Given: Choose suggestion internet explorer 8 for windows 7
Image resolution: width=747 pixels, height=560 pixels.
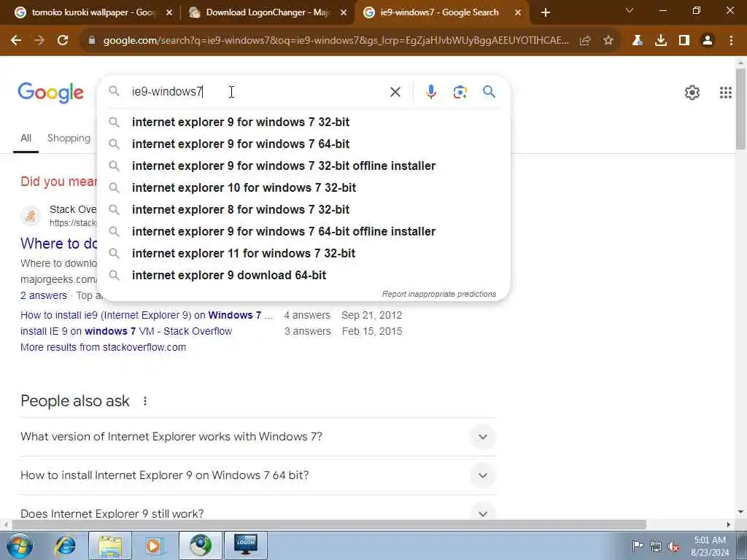Looking at the screenshot, I should point(304,209).
